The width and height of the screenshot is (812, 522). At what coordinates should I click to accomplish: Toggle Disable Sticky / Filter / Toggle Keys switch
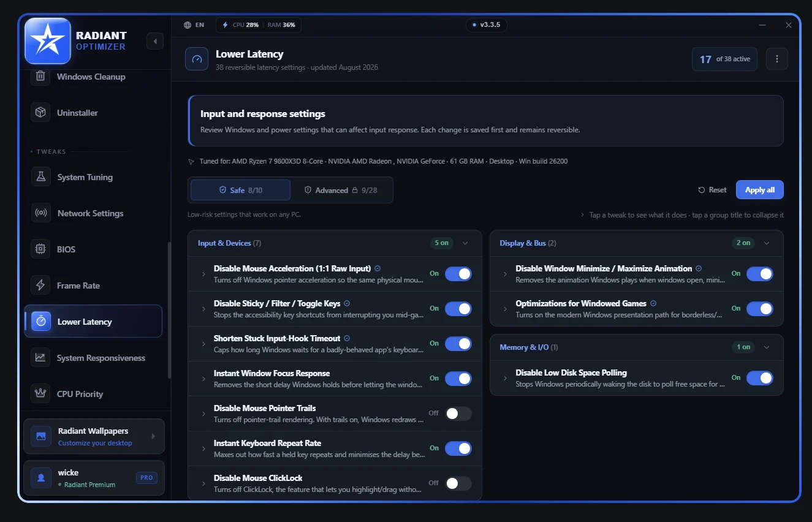458,309
